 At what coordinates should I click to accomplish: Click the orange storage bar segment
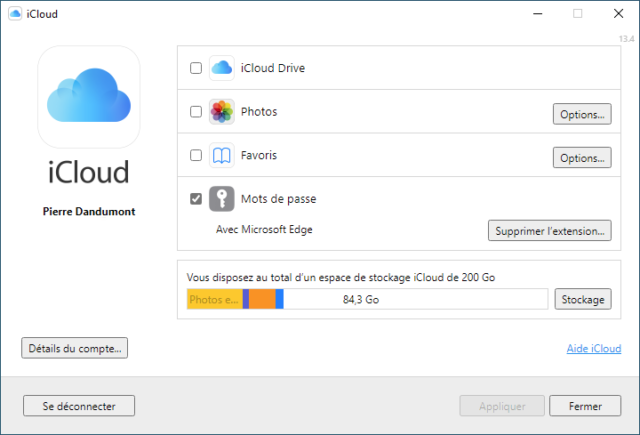click(x=262, y=299)
